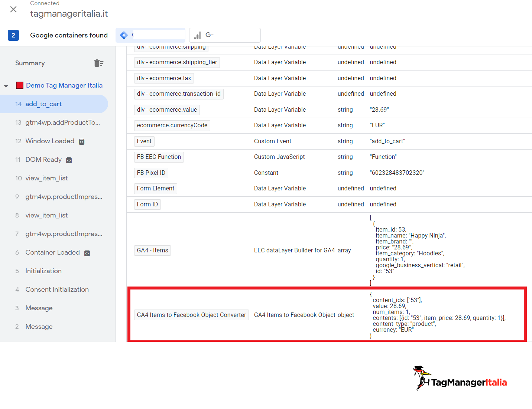Open the GA4 - Items variable
The image size is (532, 409).
point(152,251)
